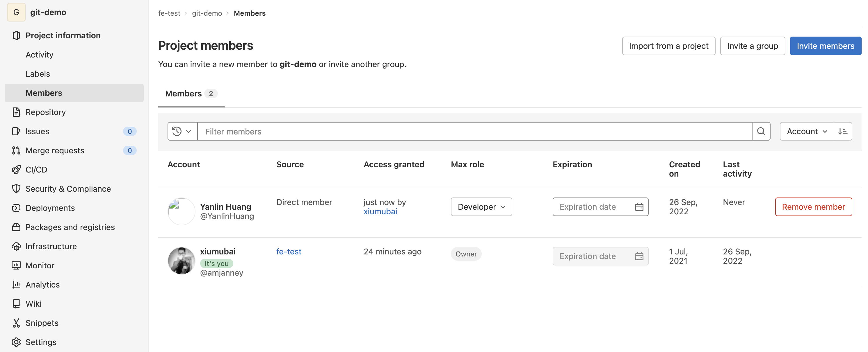Click the Snippets scissors icon
Image resolution: width=868 pixels, height=352 pixels.
point(16,323)
